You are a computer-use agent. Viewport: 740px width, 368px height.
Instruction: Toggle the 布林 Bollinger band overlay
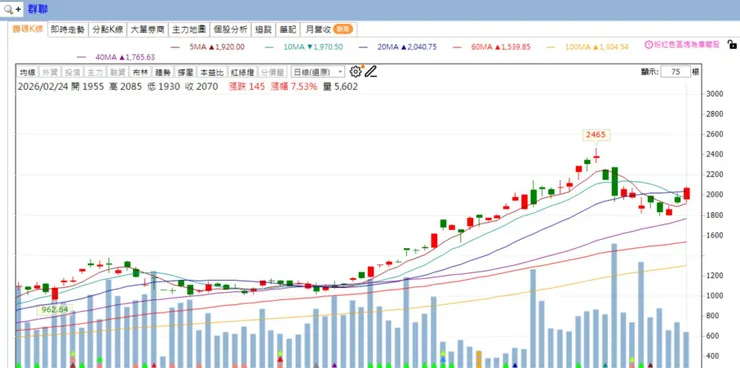point(140,72)
